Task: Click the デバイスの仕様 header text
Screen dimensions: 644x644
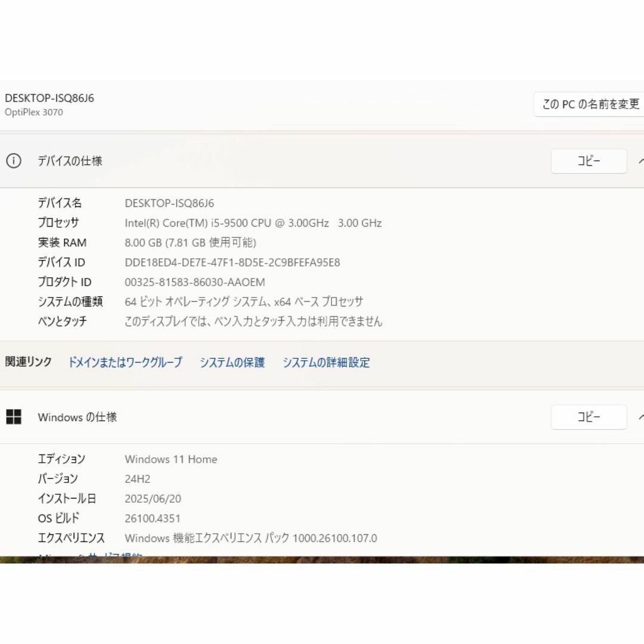Action: pos(70,160)
